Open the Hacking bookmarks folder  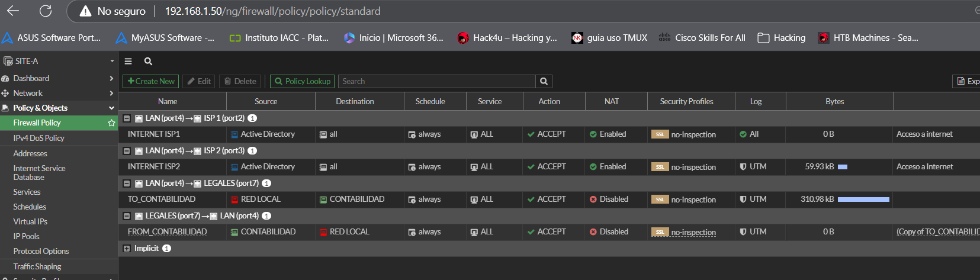coord(782,38)
